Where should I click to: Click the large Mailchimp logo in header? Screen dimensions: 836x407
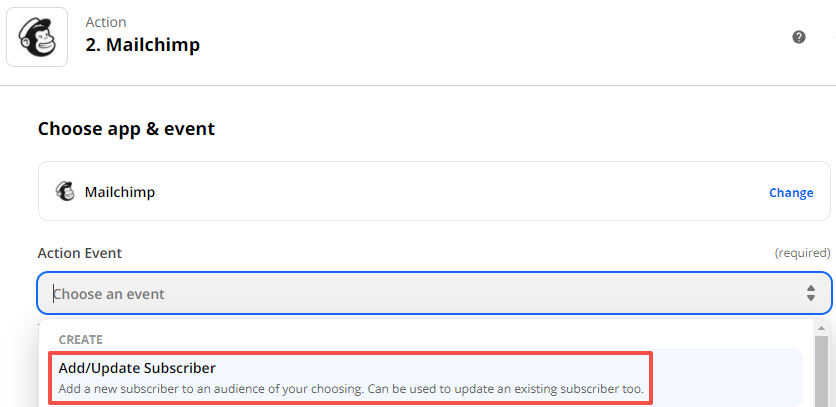coord(37,37)
